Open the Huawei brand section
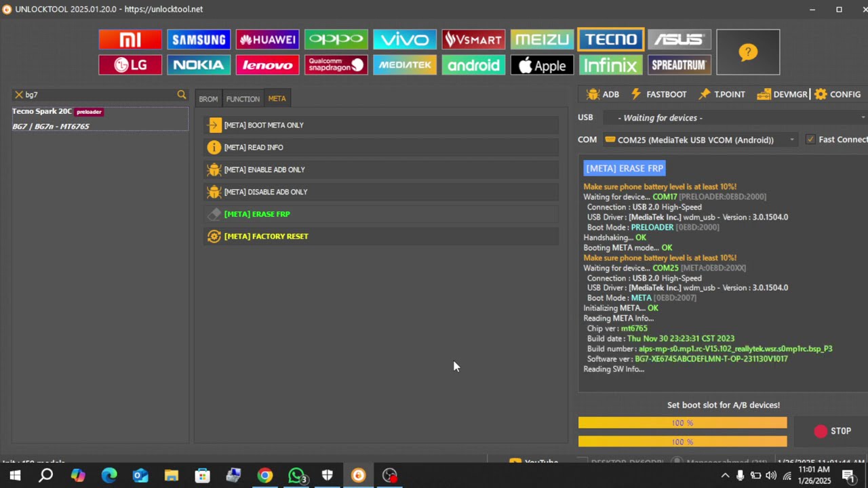Screen dimensions: 868x488 (x=267, y=39)
